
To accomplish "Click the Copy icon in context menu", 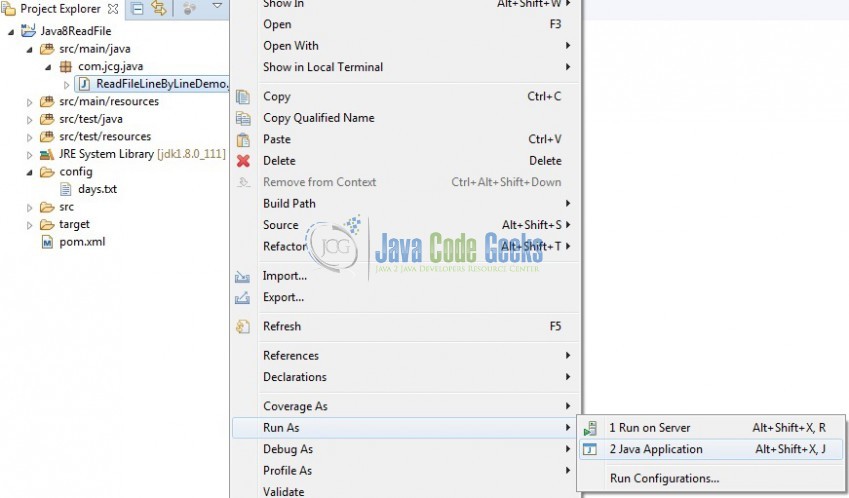I will tap(243, 97).
